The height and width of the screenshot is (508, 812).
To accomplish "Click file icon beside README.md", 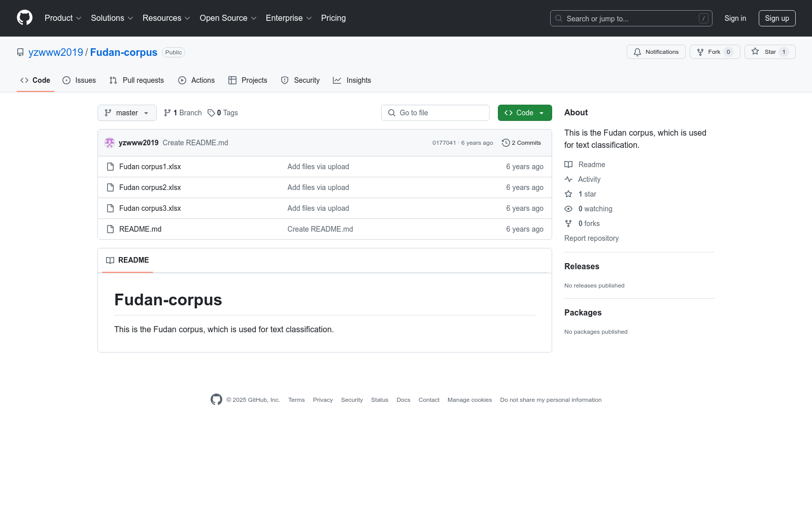I will click(x=110, y=229).
